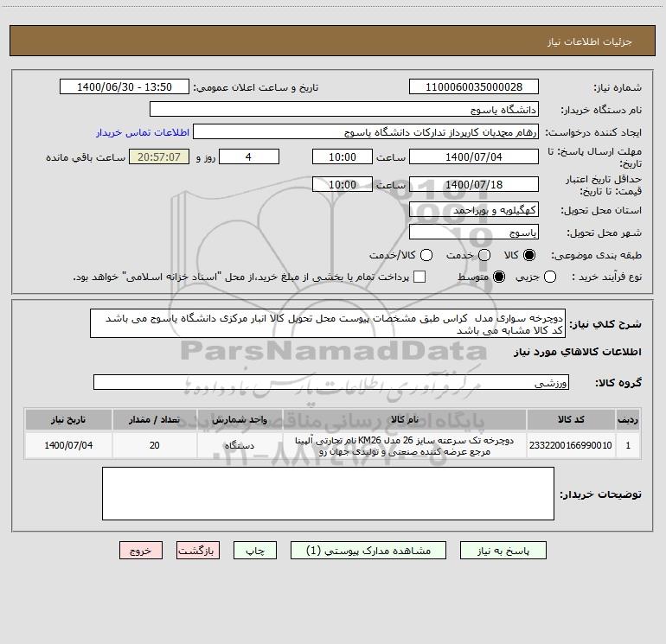This screenshot has width=666, height=644.
Task: Open اطلاعات تماس خریدار link
Action: [x=143, y=132]
